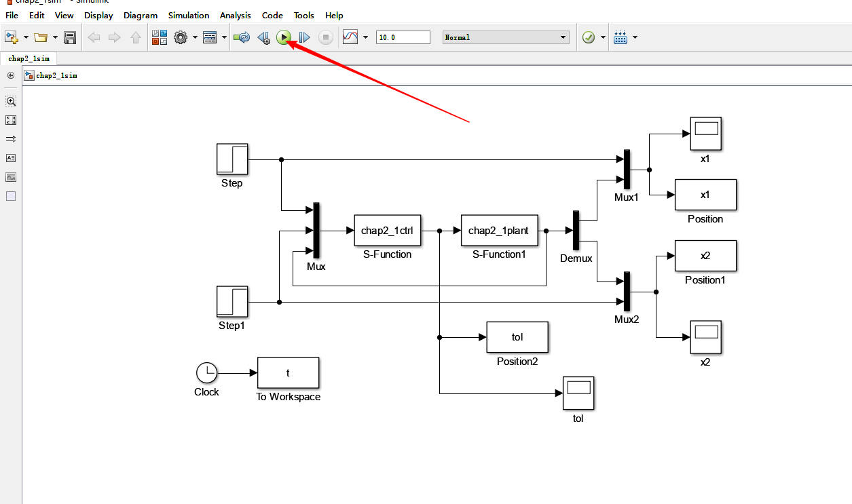Click the Open folder icon
Screen dimensions: 852x504
41,37
